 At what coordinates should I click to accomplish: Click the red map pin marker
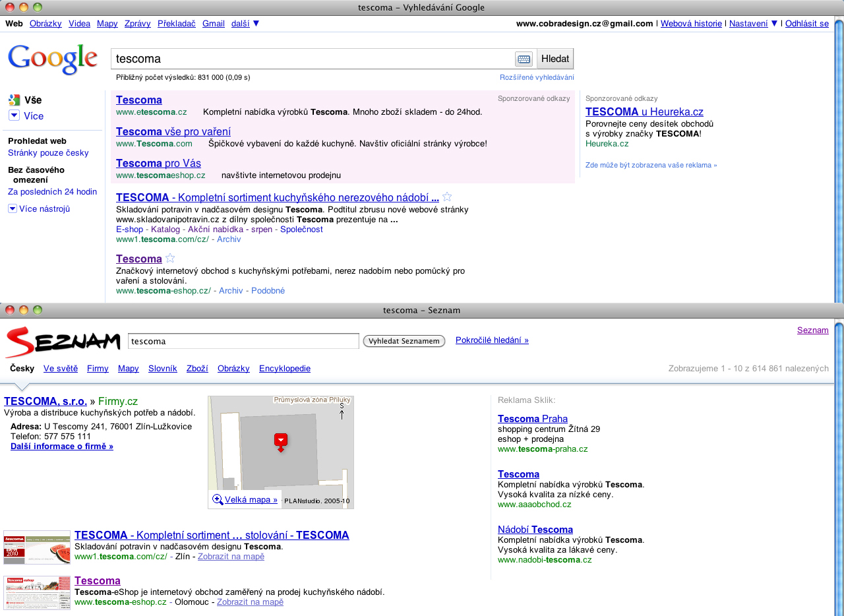point(281,443)
